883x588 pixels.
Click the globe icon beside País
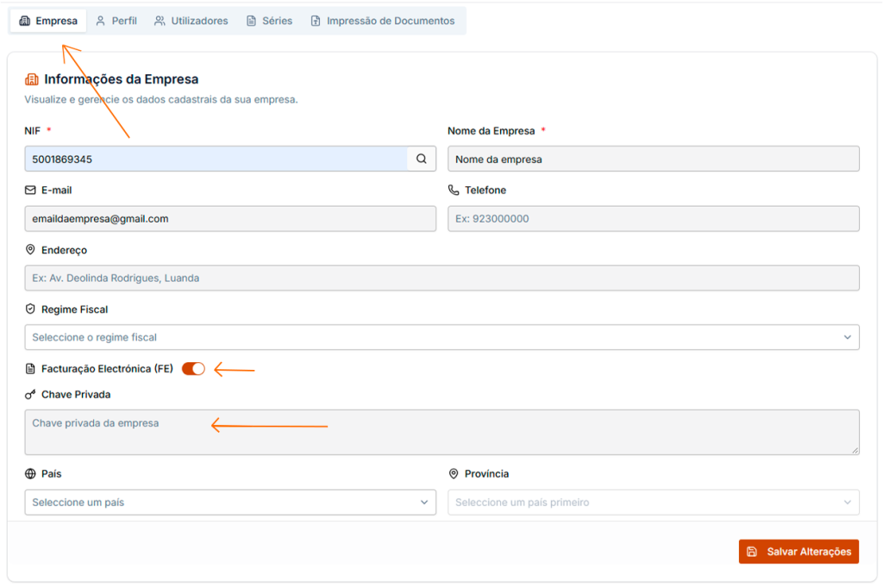[x=30, y=473]
